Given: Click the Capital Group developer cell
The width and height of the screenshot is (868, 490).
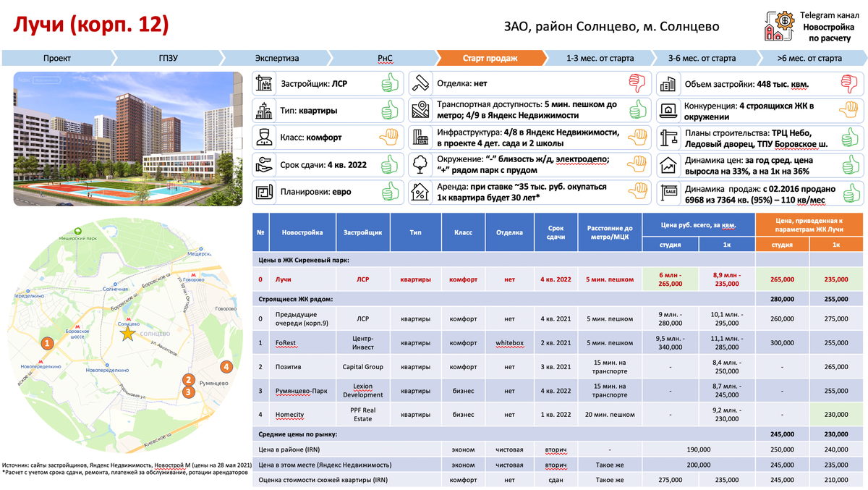Looking at the screenshot, I should pos(362,367).
